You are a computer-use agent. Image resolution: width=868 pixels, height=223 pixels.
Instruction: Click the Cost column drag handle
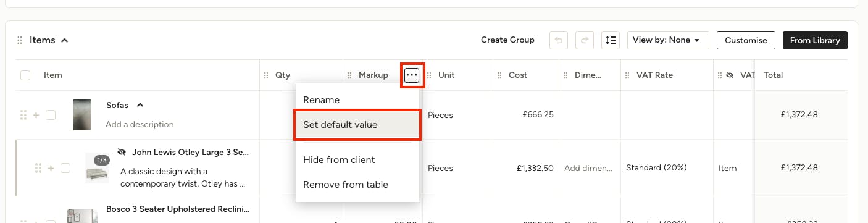[500, 75]
